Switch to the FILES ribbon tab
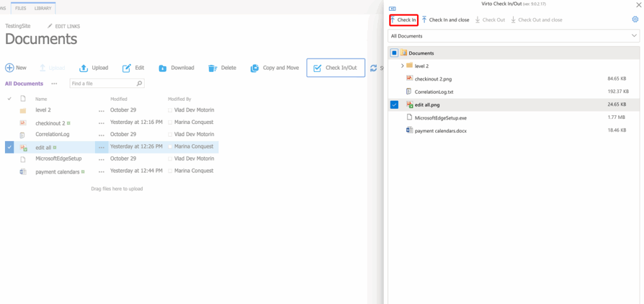Image resolution: width=644 pixels, height=304 pixels. tap(21, 8)
